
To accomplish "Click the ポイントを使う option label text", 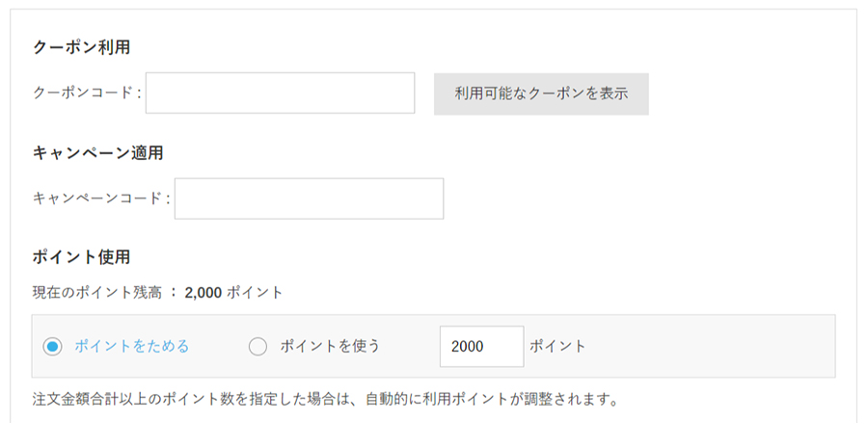I will pos(330,347).
